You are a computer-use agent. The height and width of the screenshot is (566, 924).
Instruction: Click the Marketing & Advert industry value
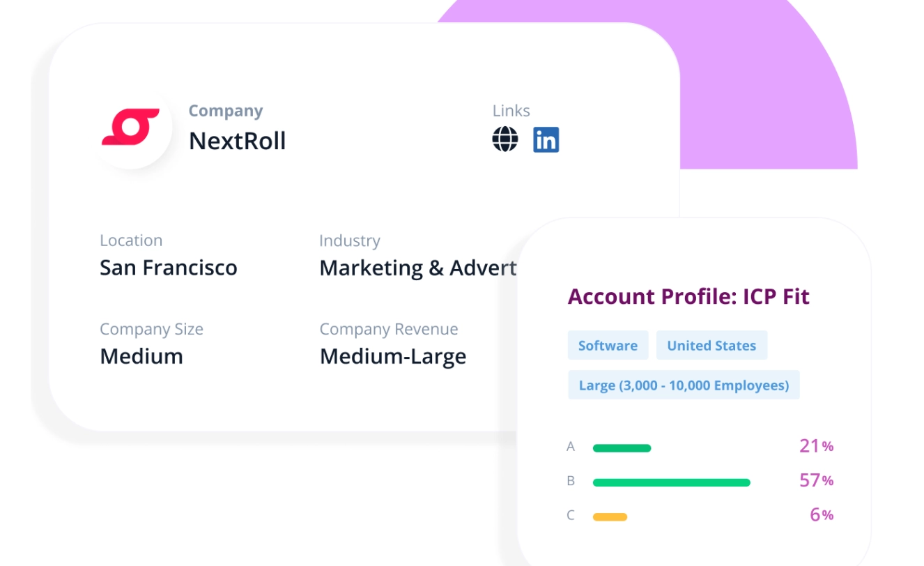[418, 268]
